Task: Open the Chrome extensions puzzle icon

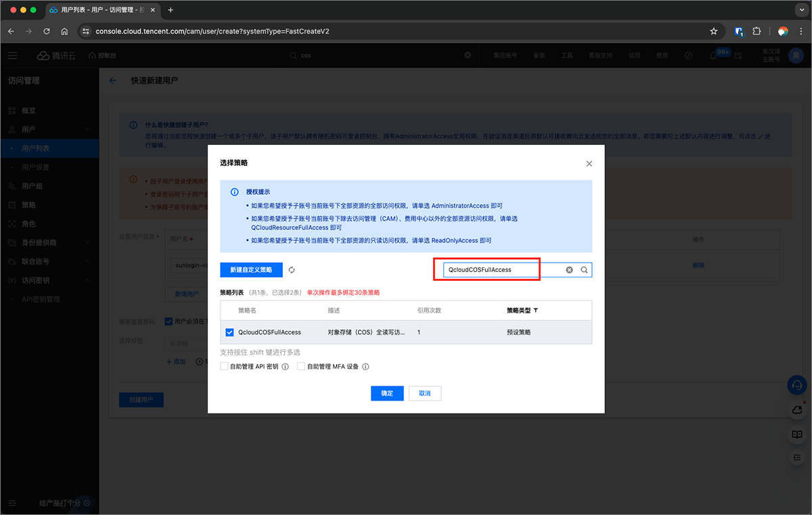Action: (x=757, y=31)
